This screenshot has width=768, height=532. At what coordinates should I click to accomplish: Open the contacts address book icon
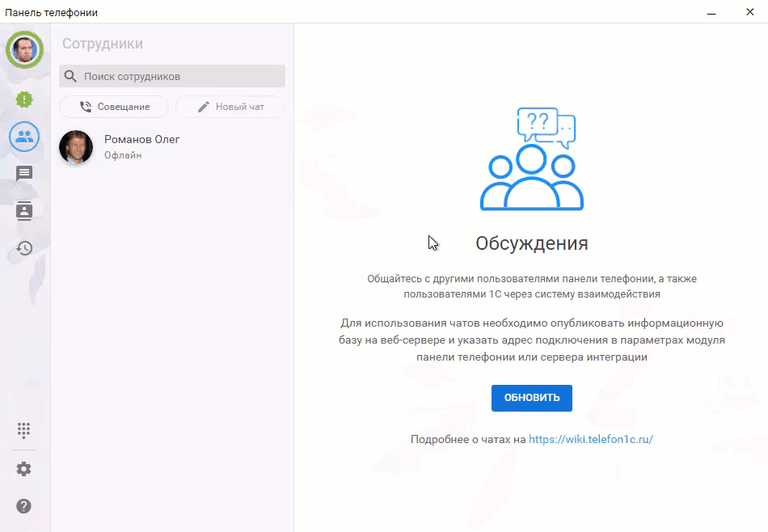23,211
